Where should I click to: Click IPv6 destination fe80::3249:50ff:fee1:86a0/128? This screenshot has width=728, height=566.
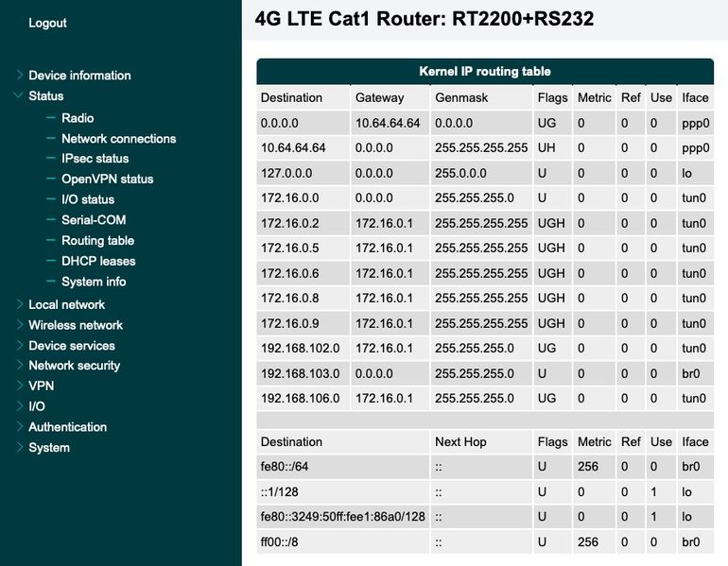[342, 517]
